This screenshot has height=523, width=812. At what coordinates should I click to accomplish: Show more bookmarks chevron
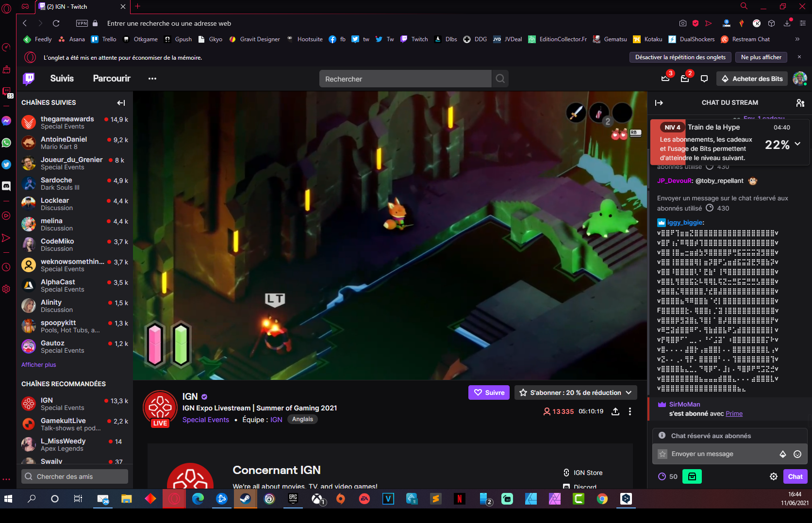(x=797, y=39)
